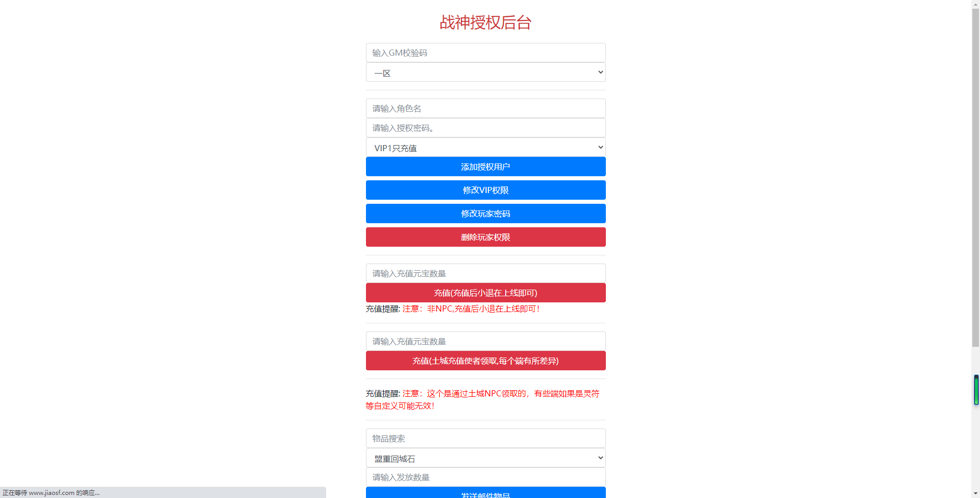Image resolution: width=980 pixels, height=498 pixels.
Task: Focus the 请输入角色名 field
Action: click(485, 108)
